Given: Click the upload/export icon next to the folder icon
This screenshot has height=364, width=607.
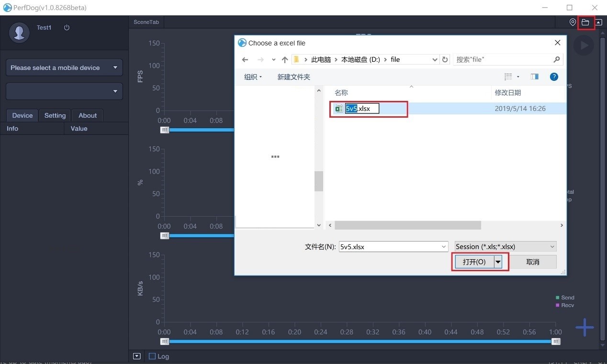Looking at the screenshot, I should click(x=600, y=22).
